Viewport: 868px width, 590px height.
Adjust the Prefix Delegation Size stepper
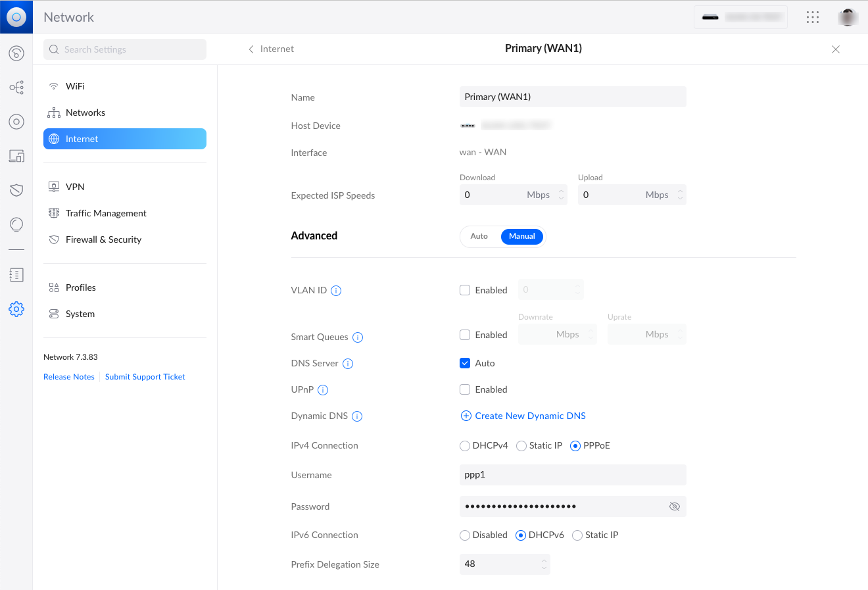544,564
